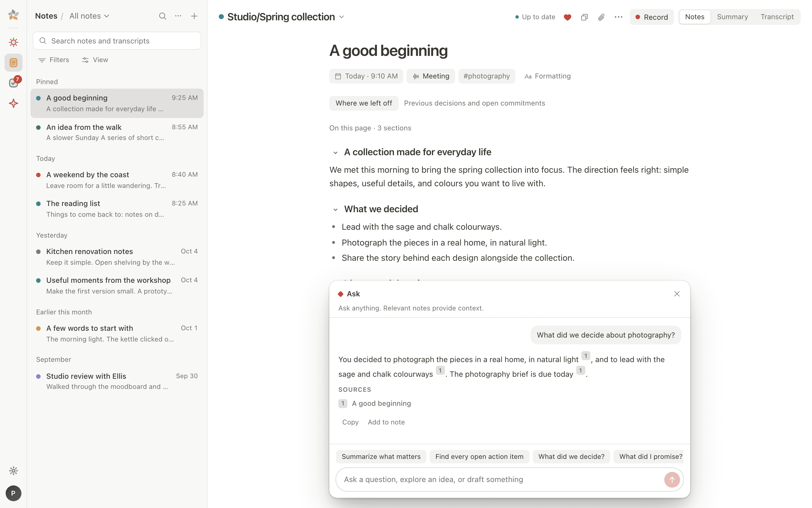Screen dimensions: 812x508
Task: Open note 'Studio review with Ellis'
Action: pos(117,381)
